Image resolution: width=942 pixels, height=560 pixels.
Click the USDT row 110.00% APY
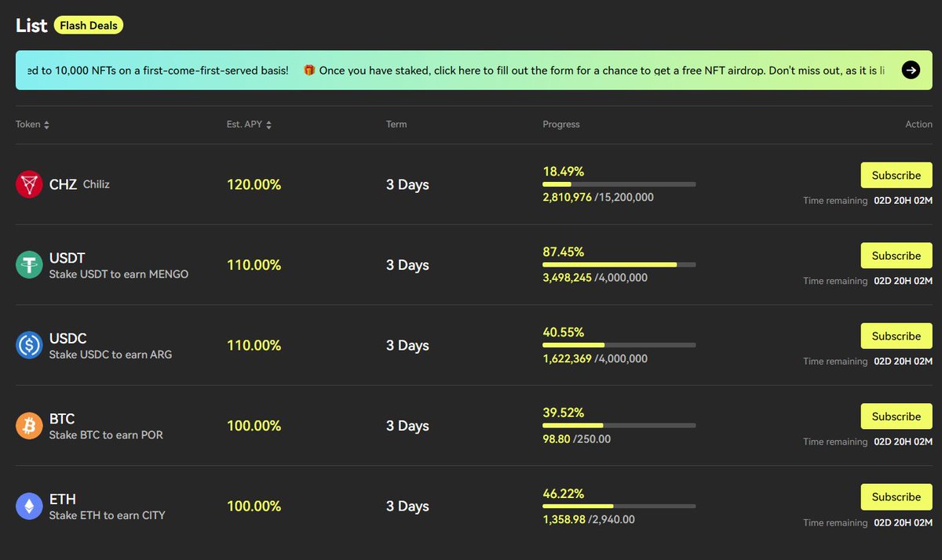tap(254, 265)
